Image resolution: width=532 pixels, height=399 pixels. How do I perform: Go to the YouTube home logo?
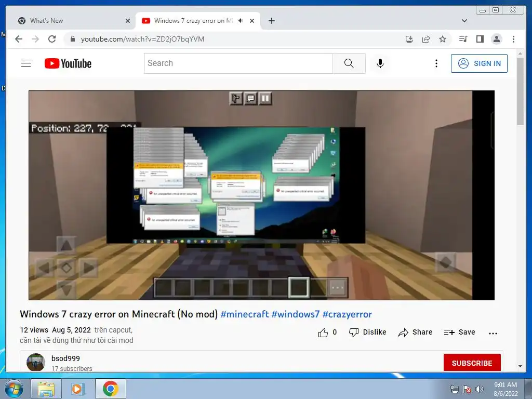click(x=68, y=63)
